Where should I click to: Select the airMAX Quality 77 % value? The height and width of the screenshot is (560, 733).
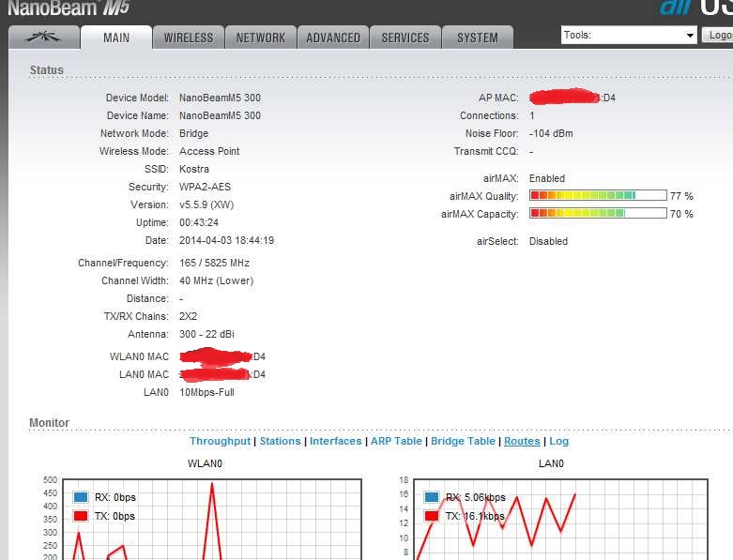coord(681,196)
